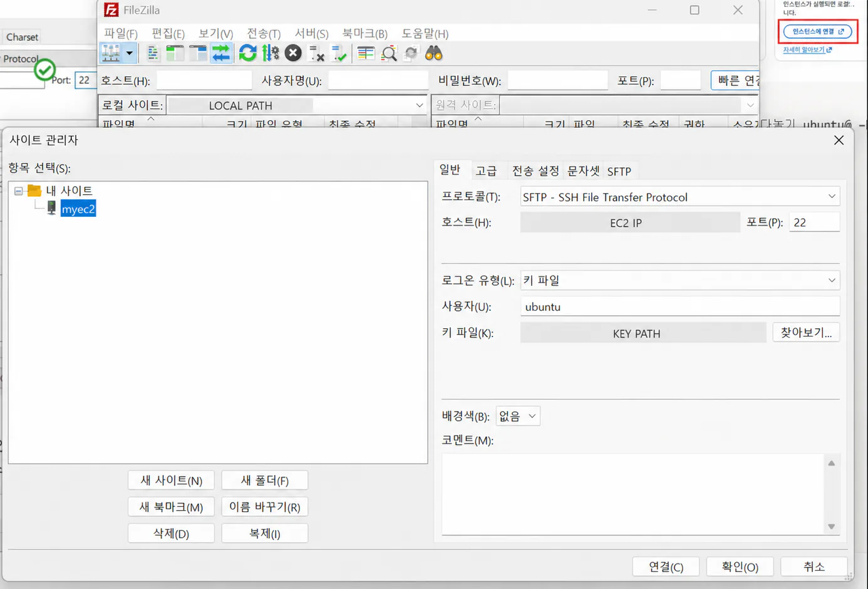The image size is (868, 589).
Task: Switch to the 고급 tab
Action: tap(486, 171)
